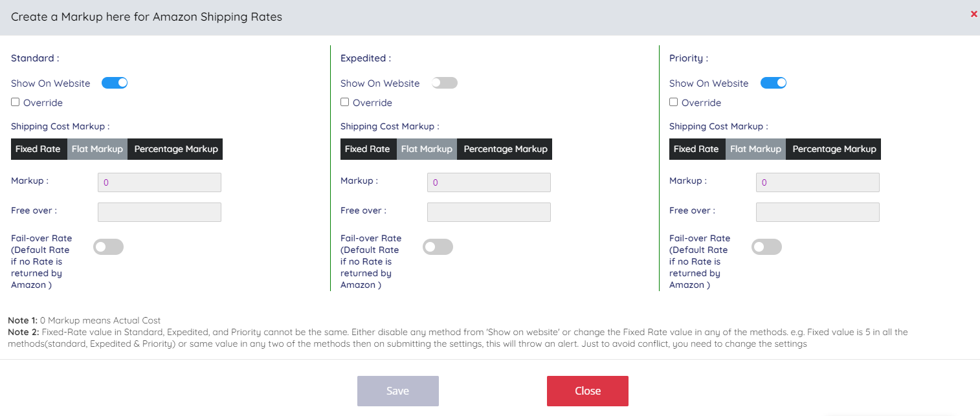
Task: Enable Show On Website for Expedited
Action: tap(444, 83)
